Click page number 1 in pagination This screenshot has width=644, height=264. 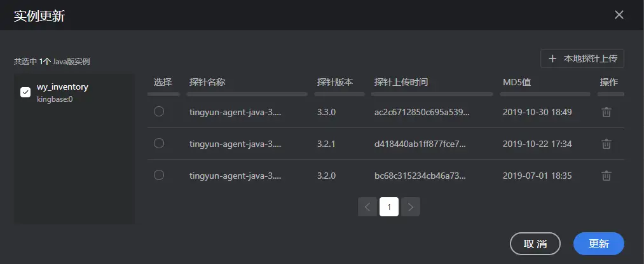click(x=389, y=207)
